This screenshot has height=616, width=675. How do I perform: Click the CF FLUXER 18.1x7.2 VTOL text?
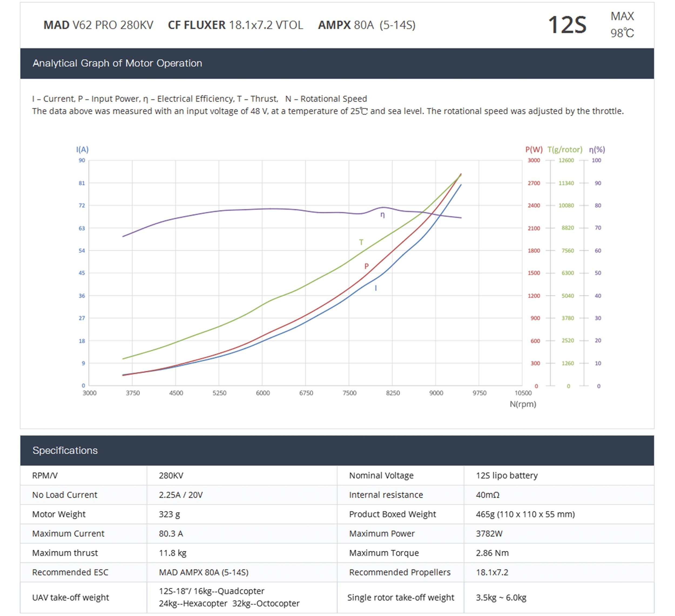click(x=235, y=25)
